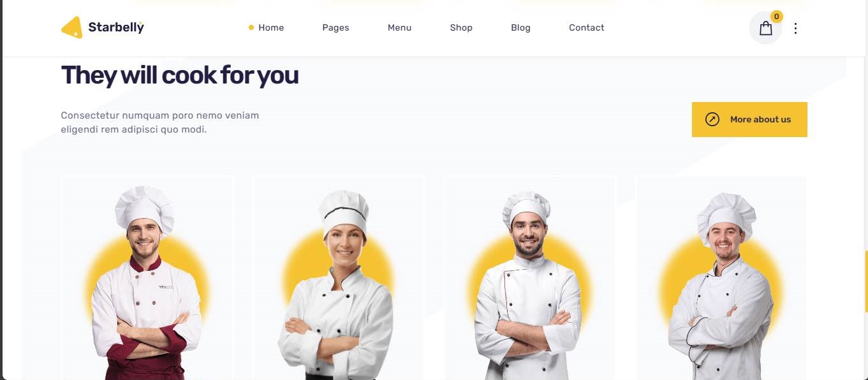Select the chef in the maroon apron
The image size is (868, 380).
tap(147, 278)
